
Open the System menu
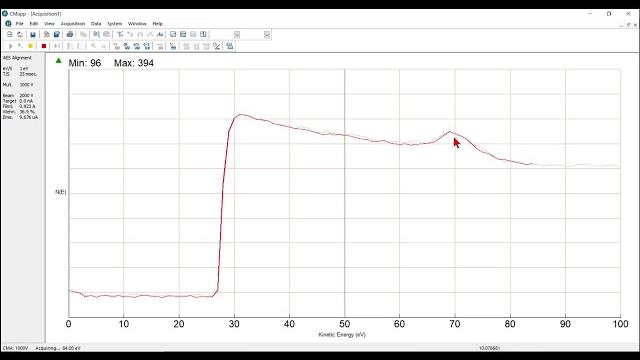(x=115, y=24)
